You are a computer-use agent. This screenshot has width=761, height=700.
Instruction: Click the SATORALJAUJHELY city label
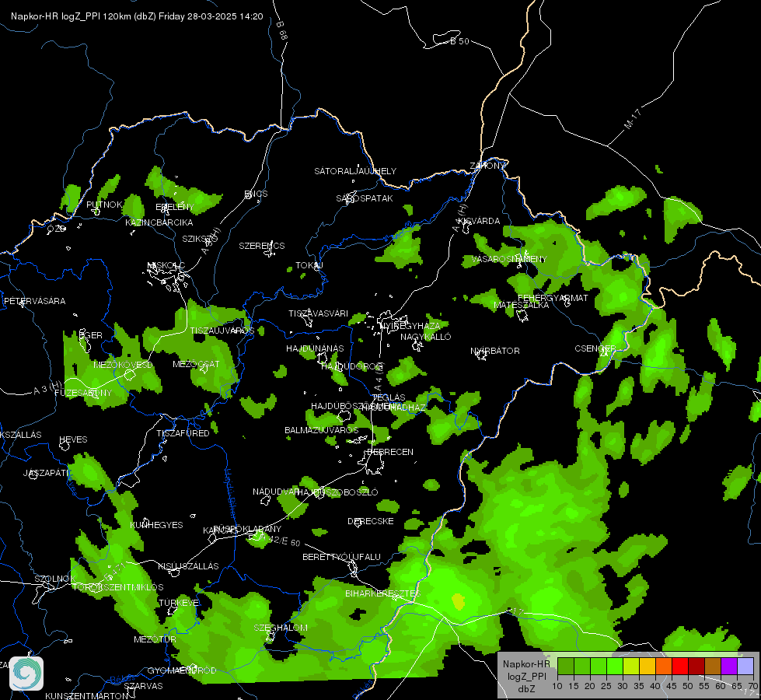click(355, 171)
